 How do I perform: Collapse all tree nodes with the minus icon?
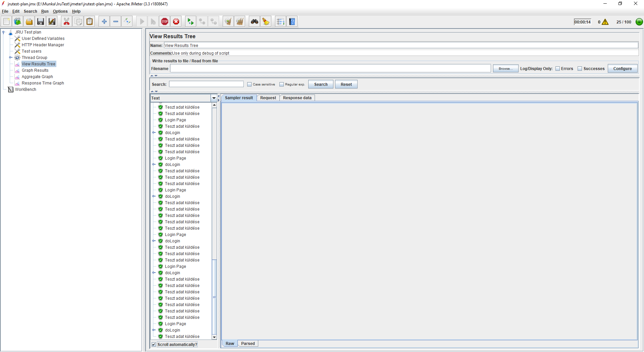click(116, 22)
